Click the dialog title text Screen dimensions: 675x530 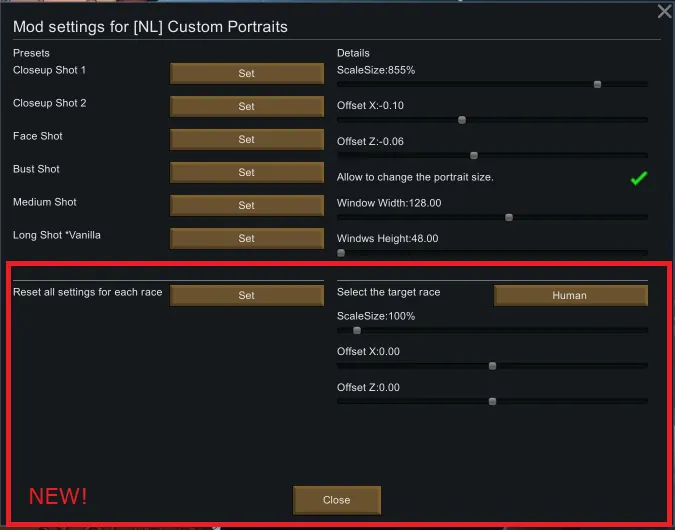(x=150, y=27)
